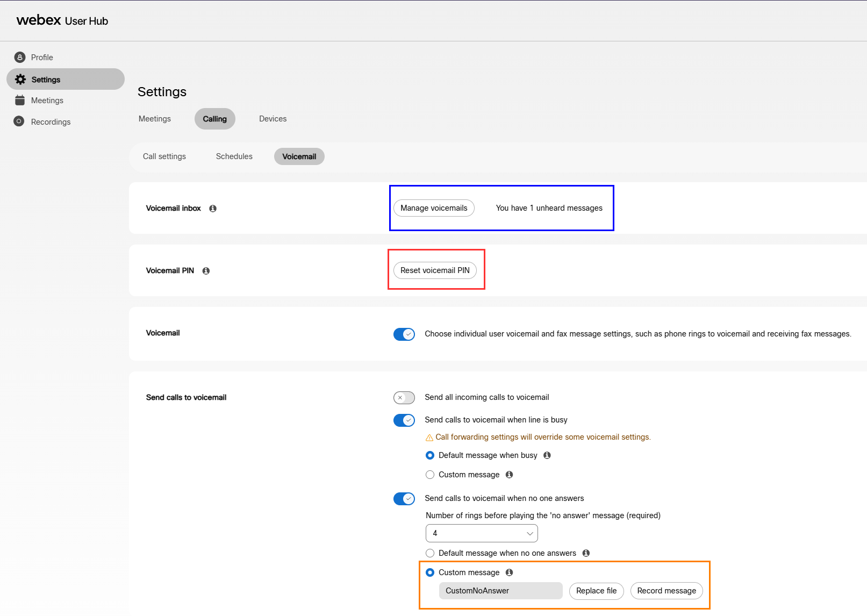Select Custom message radio under no answer option
Screen dimensions: 867x616
pyautogui.click(x=430, y=572)
